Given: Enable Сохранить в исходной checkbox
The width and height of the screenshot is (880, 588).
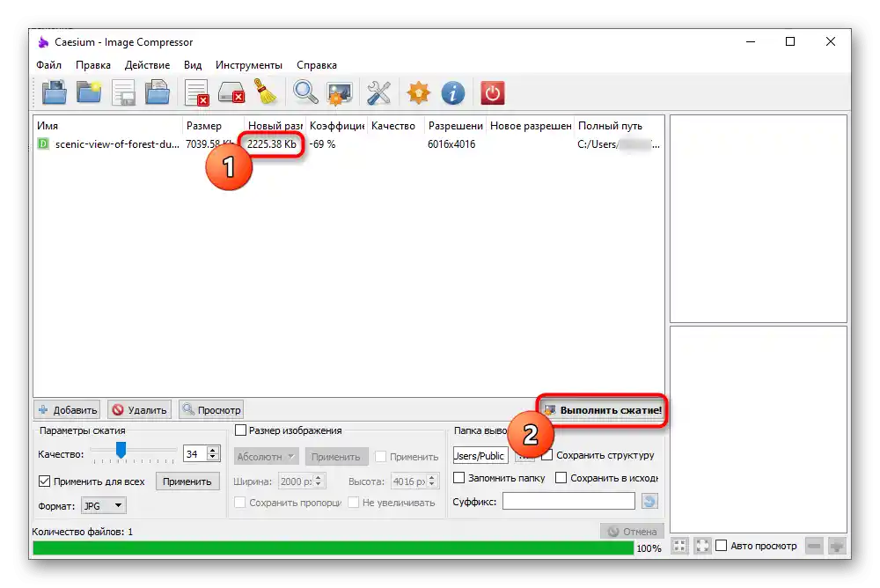Looking at the screenshot, I should (x=561, y=477).
